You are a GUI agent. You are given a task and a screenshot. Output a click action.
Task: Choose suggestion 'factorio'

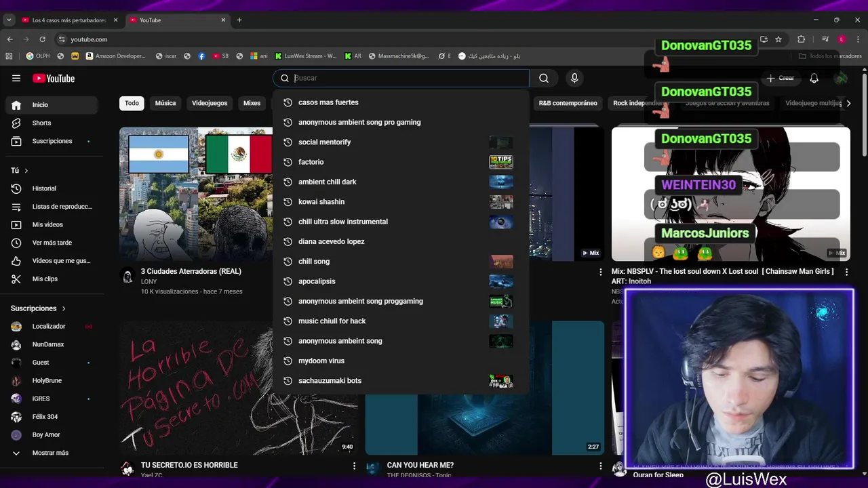(401, 162)
